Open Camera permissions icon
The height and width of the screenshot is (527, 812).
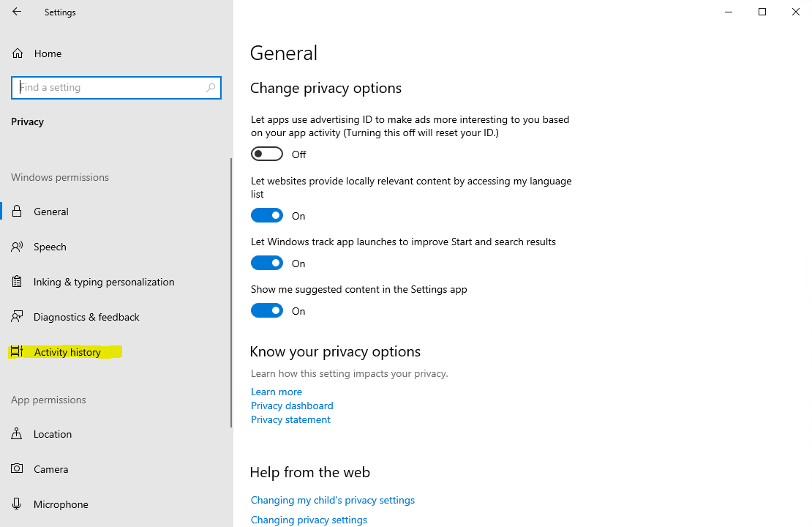click(17, 469)
